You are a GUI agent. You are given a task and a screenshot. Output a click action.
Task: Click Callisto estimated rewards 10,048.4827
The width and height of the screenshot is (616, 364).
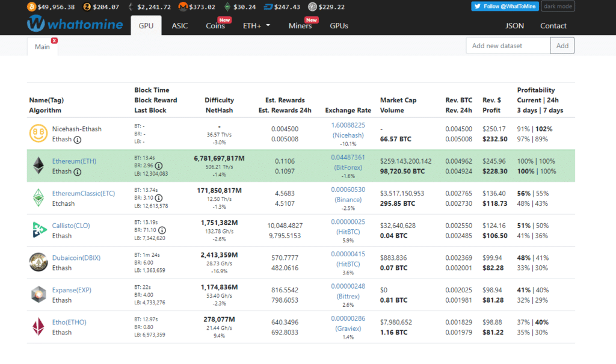(285, 226)
